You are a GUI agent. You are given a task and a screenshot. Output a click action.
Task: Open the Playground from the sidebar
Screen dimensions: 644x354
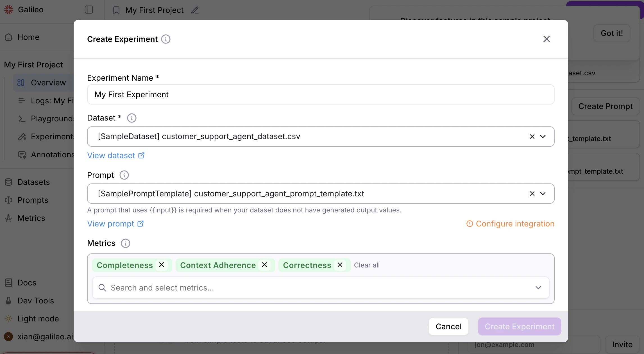[x=52, y=119]
